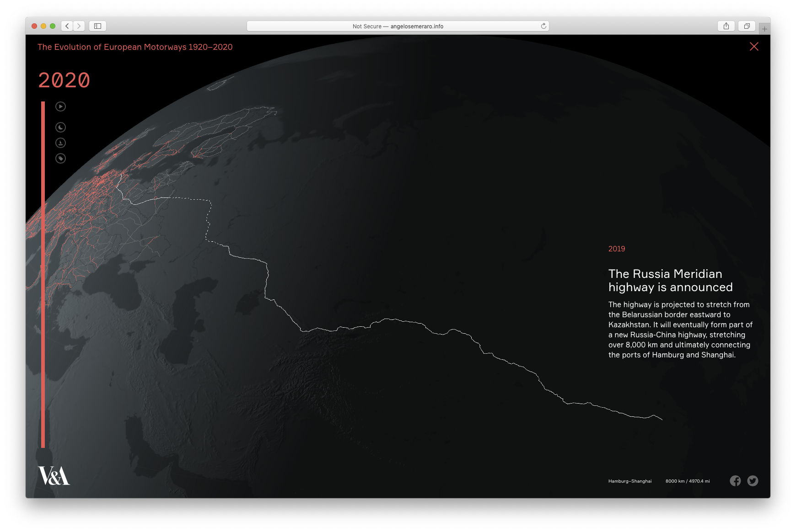Open a new Safari tab
The height and width of the screenshot is (532, 796).
(x=764, y=29)
